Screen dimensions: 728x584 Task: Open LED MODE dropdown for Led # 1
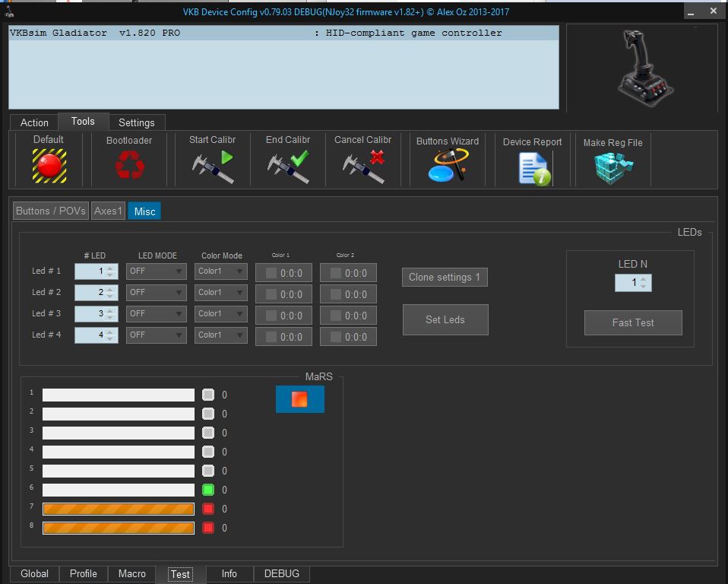[x=156, y=271]
